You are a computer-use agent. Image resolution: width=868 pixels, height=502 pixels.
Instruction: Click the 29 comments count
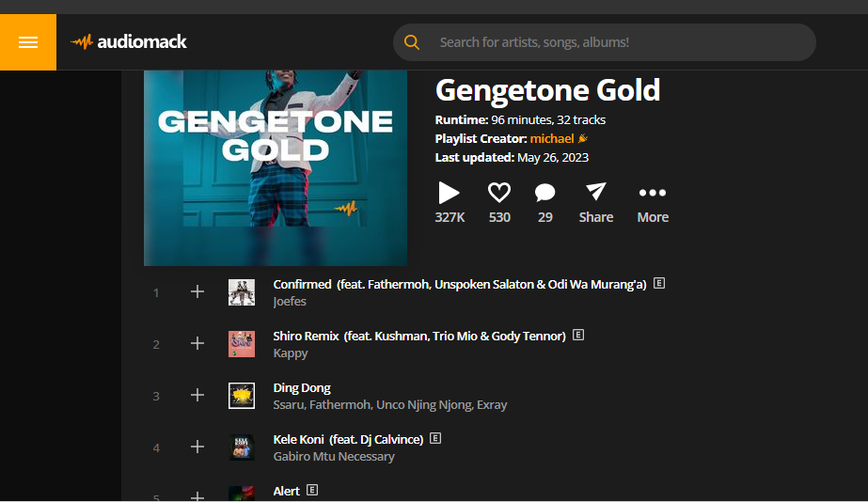pyautogui.click(x=544, y=217)
